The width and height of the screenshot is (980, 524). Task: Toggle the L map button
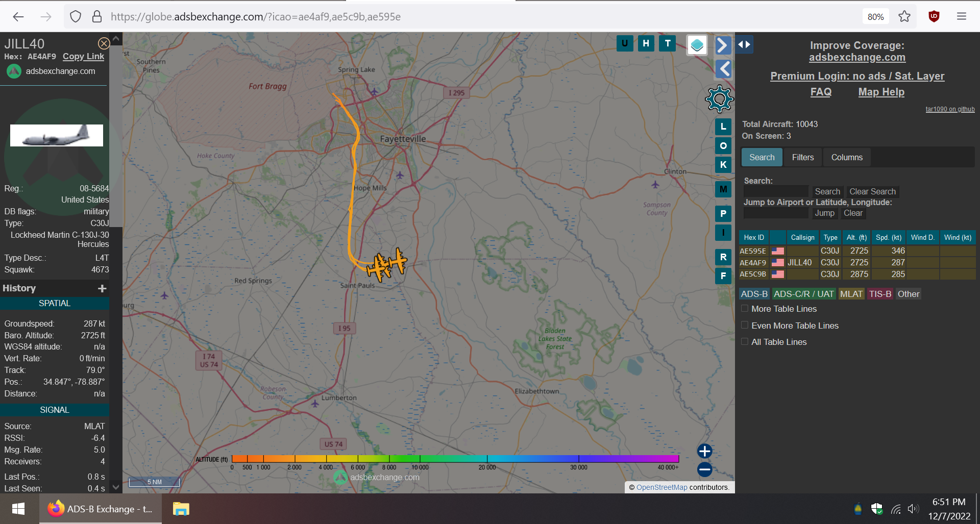coord(723,127)
